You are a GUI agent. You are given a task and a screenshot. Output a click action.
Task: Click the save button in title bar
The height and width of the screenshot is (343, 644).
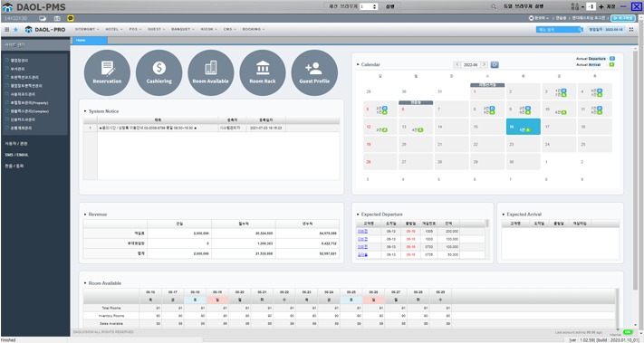pos(610,6)
